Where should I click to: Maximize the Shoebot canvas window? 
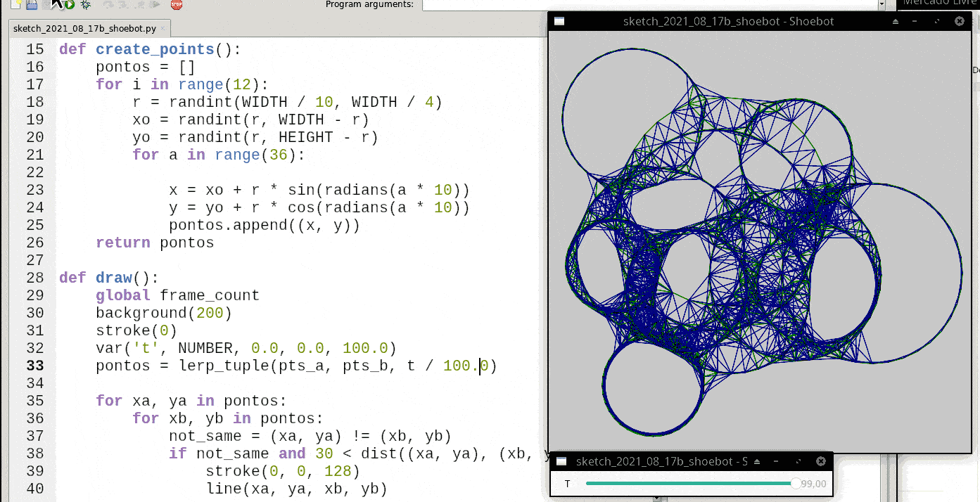(936, 21)
